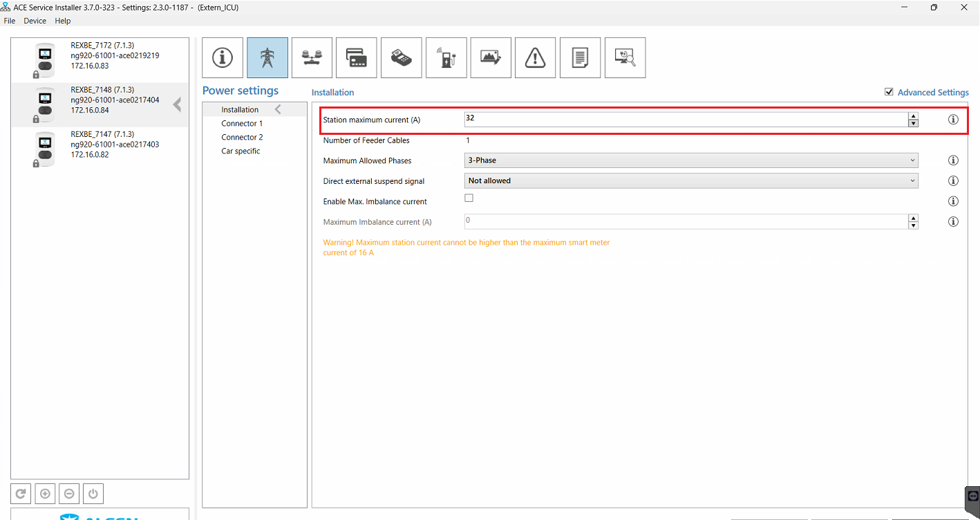Enable the Max. Imbalance current checkbox

(x=469, y=198)
